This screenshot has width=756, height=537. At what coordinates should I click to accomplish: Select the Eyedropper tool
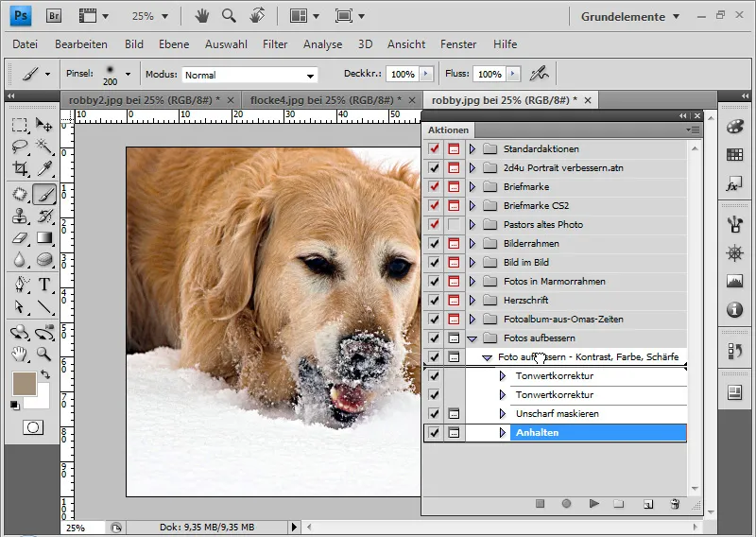point(44,168)
